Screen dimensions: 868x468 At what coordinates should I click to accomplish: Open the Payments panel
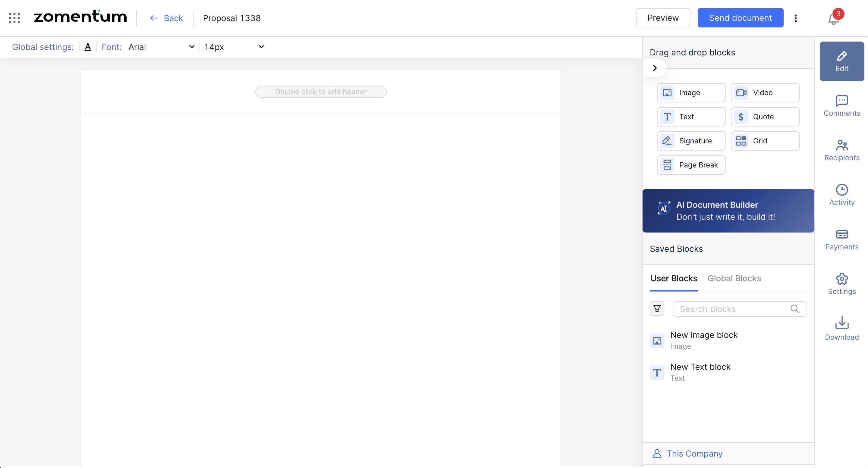click(841, 240)
